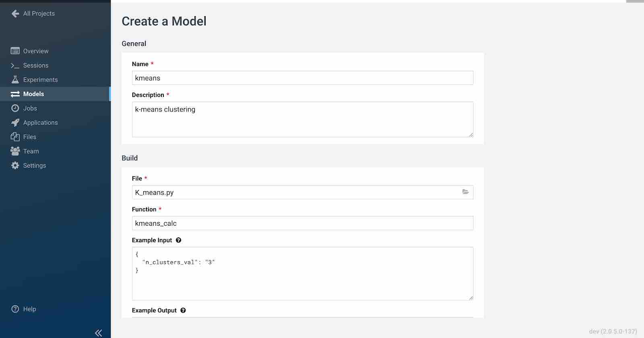This screenshot has height=338, width=644.
Task: Click the All Projects link
Action: 39,14
